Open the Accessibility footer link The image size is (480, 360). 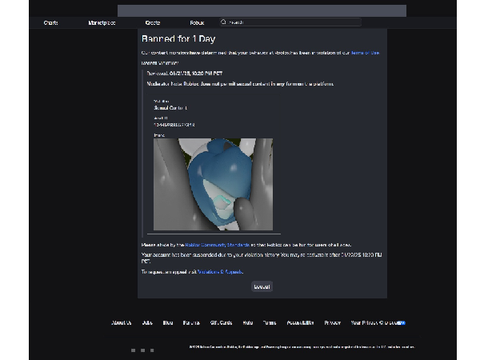(x=300, y=323)
